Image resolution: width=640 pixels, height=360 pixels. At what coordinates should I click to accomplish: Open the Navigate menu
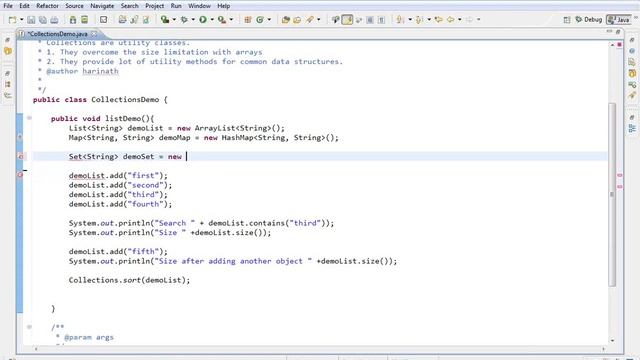102,6
